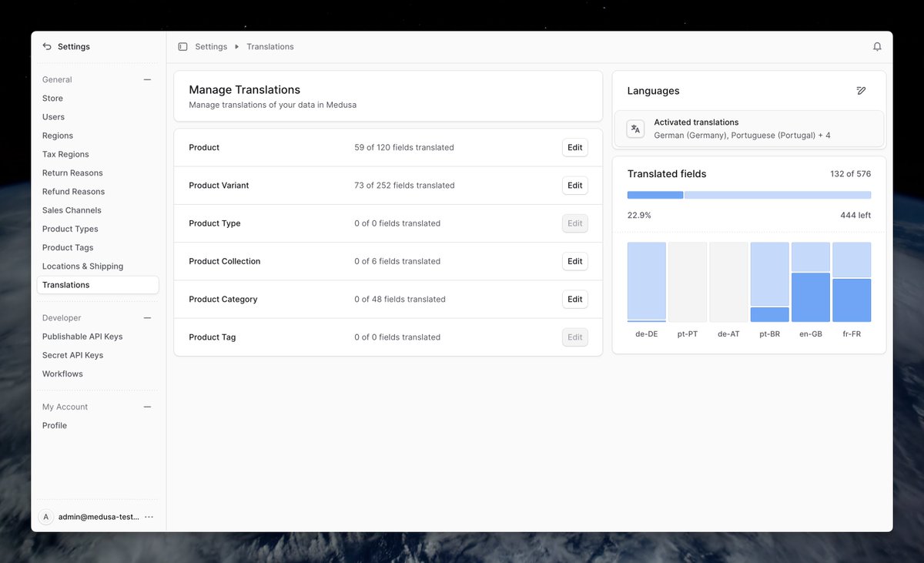
Task: Click the fr-FR chart bar
Action: [x=852, y=282]
